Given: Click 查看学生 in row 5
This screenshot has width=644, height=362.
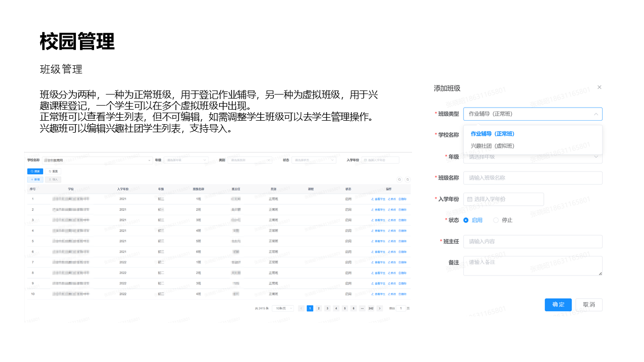Looking at the screenshot, I should point(378,241).
